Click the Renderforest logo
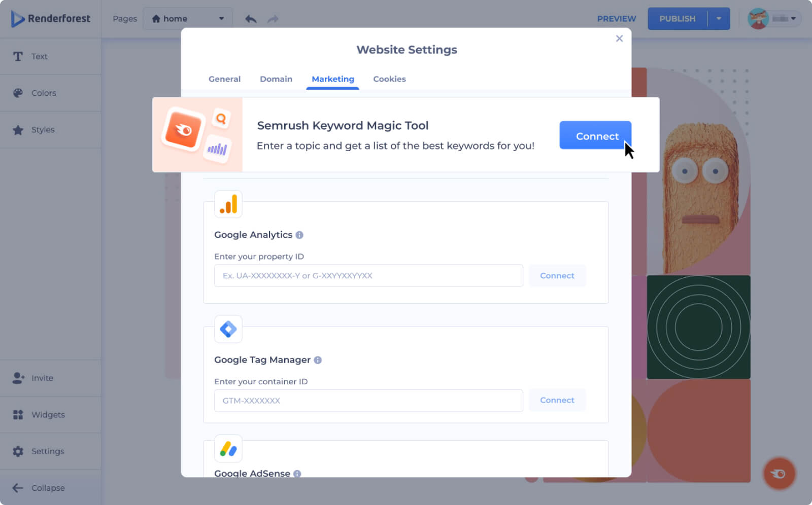The image size is (812, 505). 51,19
